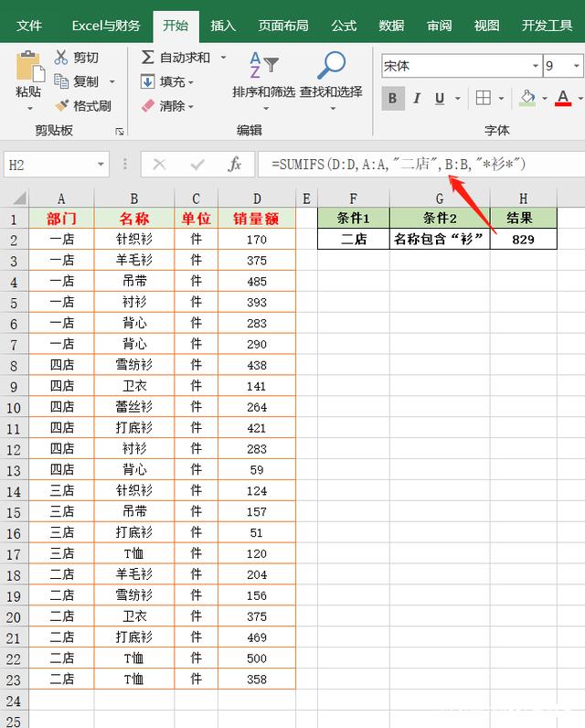Select the Format Painter brush
Screen dimensions: 585x728
(x=61, y=106)
